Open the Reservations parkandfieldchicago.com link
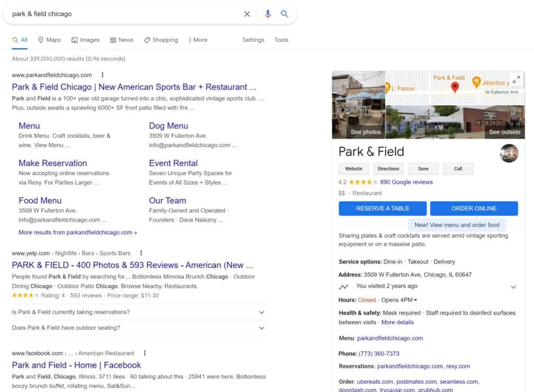The width and height of the screenshot is (534, 392). [410, 366]
